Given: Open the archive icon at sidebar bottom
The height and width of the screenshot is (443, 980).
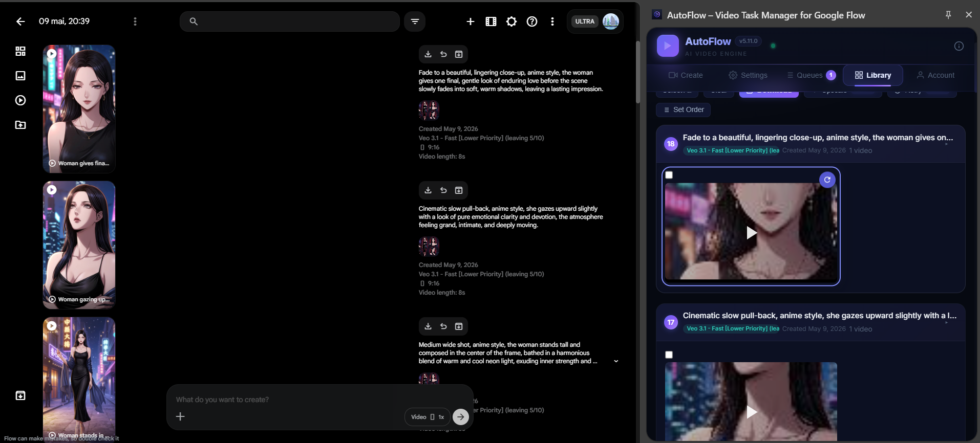Looking at the screenshot, I should 20,395.
